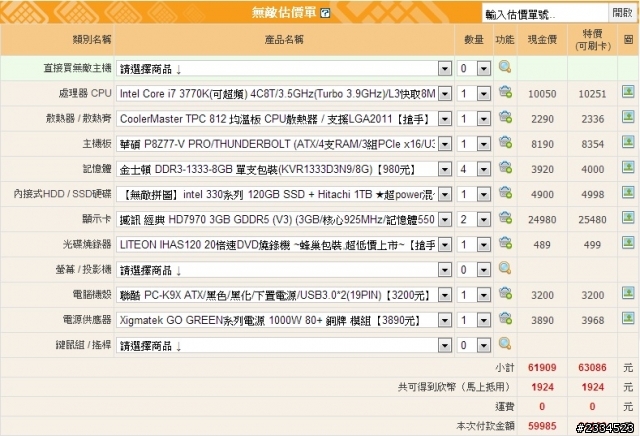Open the HDD/SSD dropdown showing intel 330系列
Screen dimensions: 640x436
284,195
